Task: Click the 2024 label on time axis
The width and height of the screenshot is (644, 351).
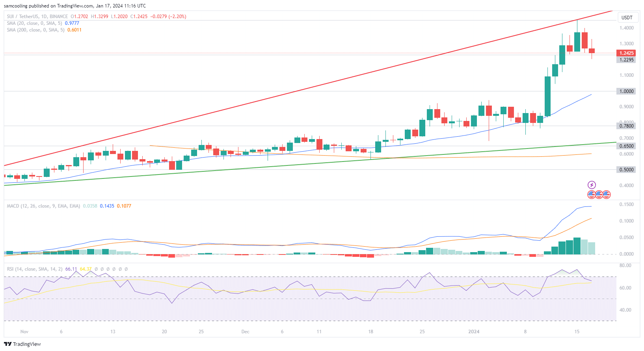Action: pos(474,332)
